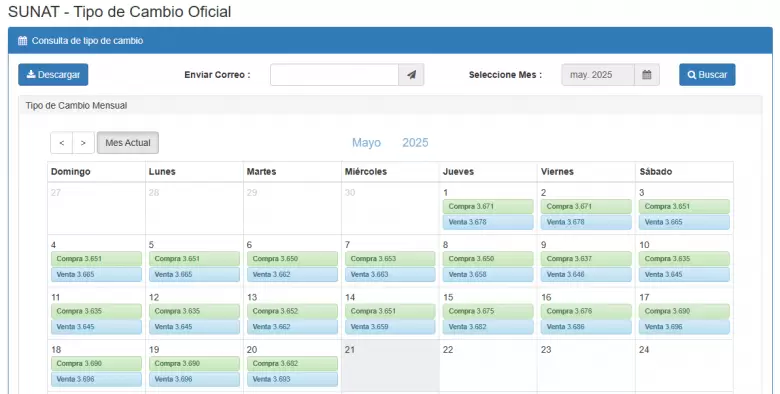The height and width of the screenshot is (394, 780).
Task: Open the may. 2025 month selector field
Action: point(598,75)
